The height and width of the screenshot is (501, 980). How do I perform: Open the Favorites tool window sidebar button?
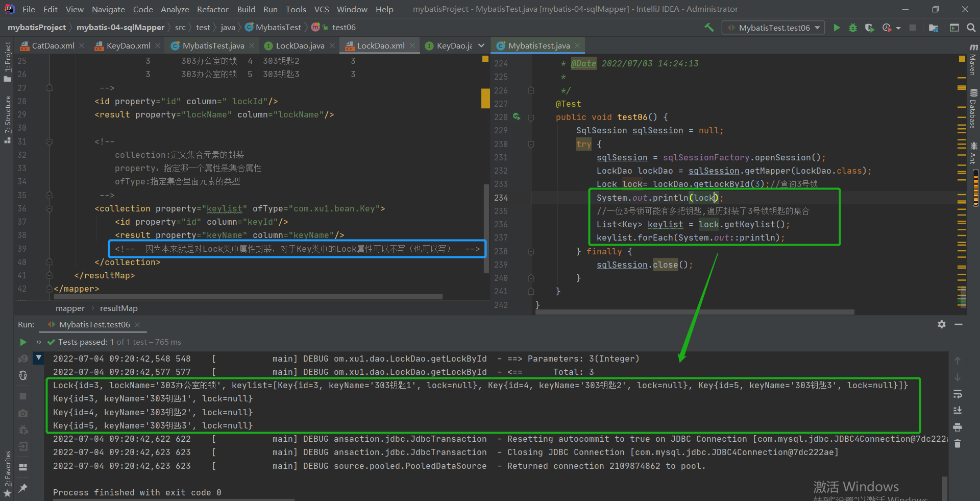(x=7, y=474)
